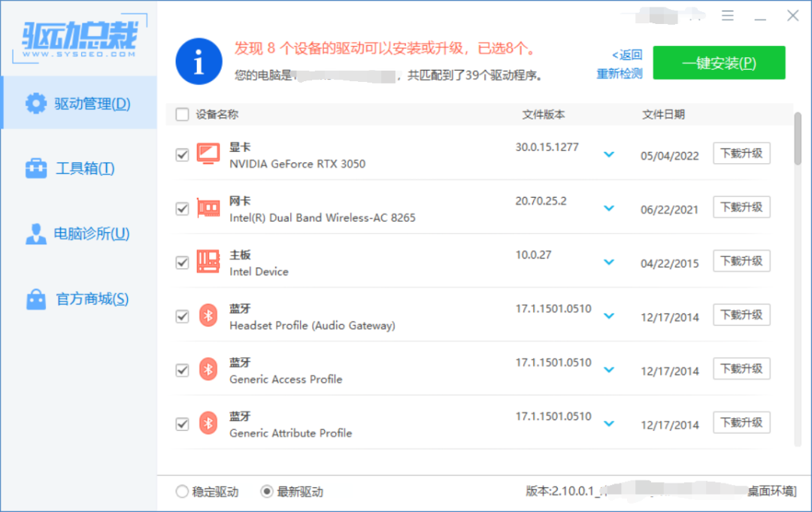The image size is (812, 512).
Task: Expand version dropdown for Intel Device 10.0.27
Action: (x=609, y=262)
